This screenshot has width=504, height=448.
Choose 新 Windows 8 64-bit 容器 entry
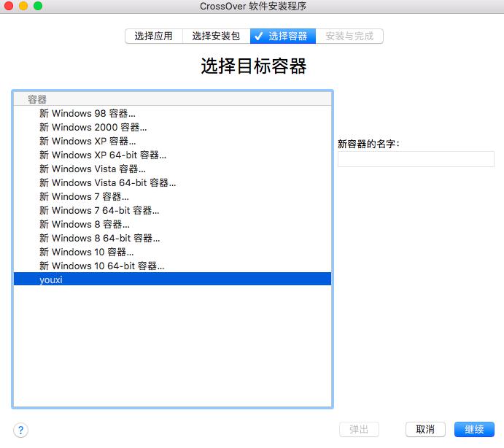coord(172,238)
